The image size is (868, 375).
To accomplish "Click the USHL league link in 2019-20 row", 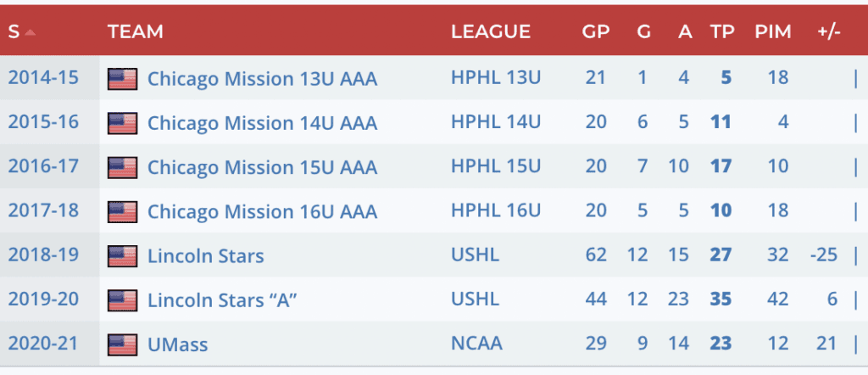I will tap(475, 299).
